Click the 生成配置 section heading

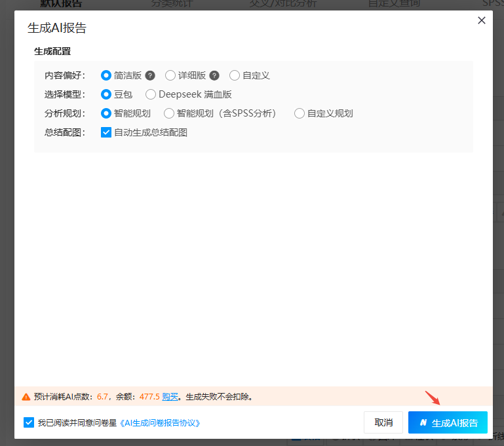point(52,51)
